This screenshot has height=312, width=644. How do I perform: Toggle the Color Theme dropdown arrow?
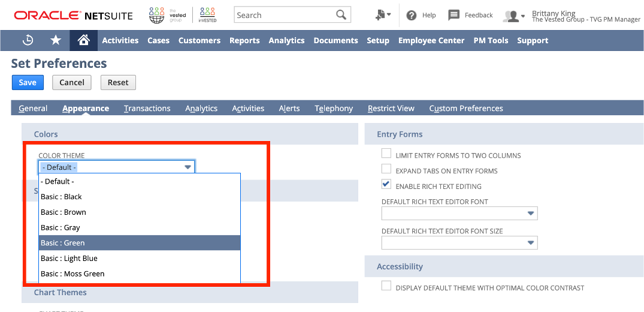coord(188,167)
